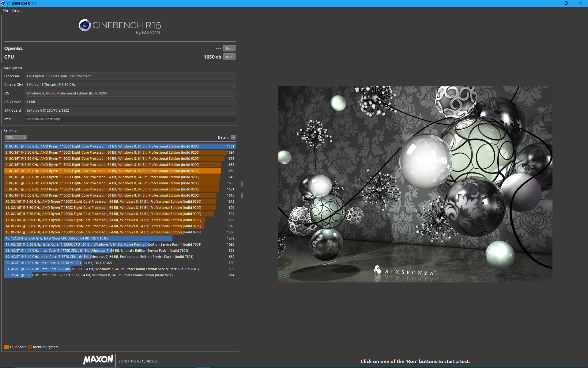This screenshot has width=588, height=368.
Task: Run the CPU benchmark
Action: pyautogui.click(x=229, y=57)
